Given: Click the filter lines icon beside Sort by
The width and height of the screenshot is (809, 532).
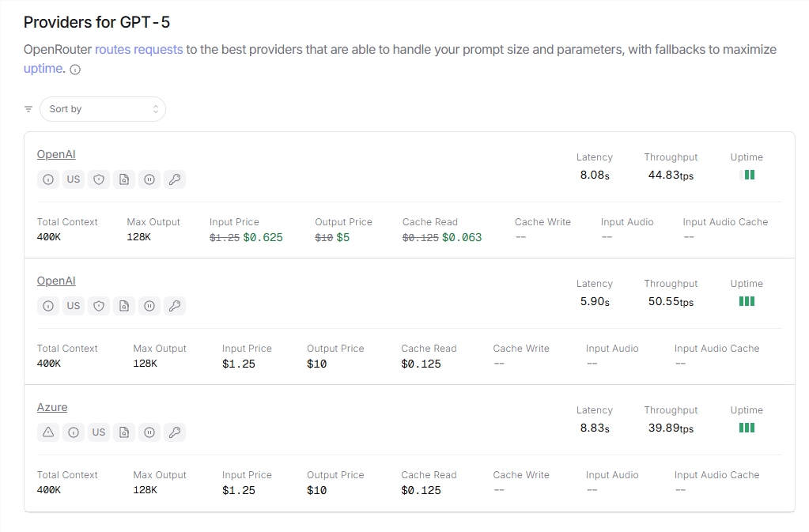Looking at the screenshot, I should (x=28, y=109).
